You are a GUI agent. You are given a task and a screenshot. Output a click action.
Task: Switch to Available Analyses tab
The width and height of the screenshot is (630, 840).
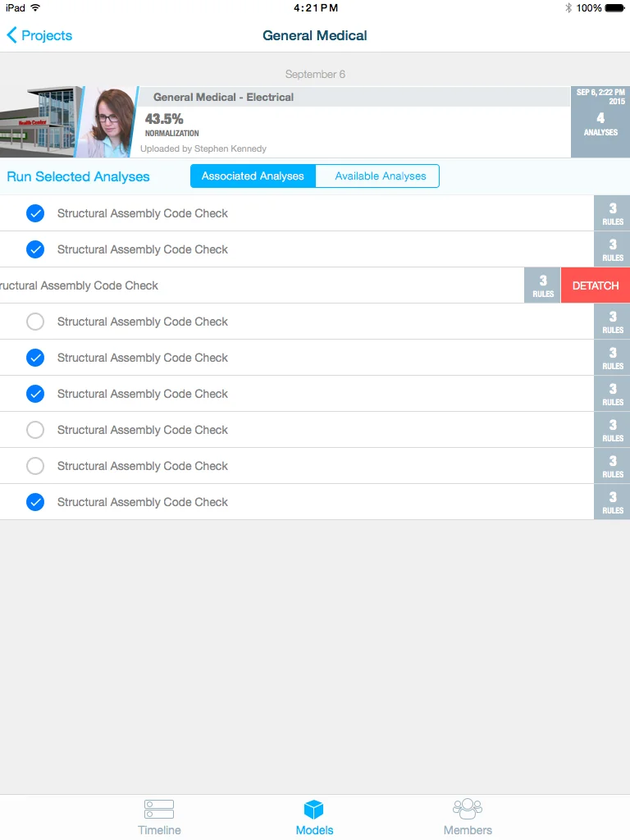tap(377, 176)
